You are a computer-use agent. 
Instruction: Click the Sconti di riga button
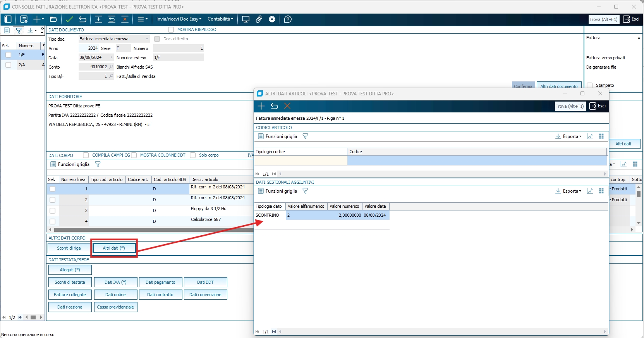[69, 248]
